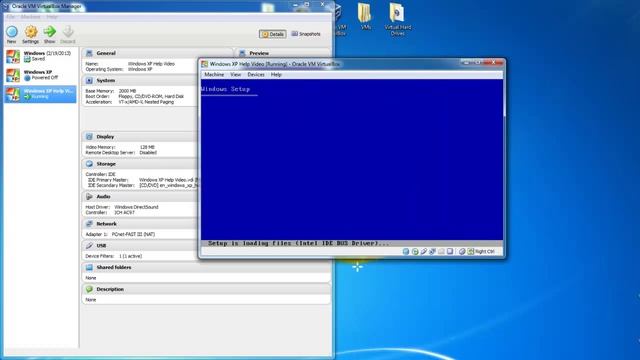Click the Adapter 1 PCnet-FAST III (NAT) text
Viewport: 640px width, 360px height.
[133, 234]
